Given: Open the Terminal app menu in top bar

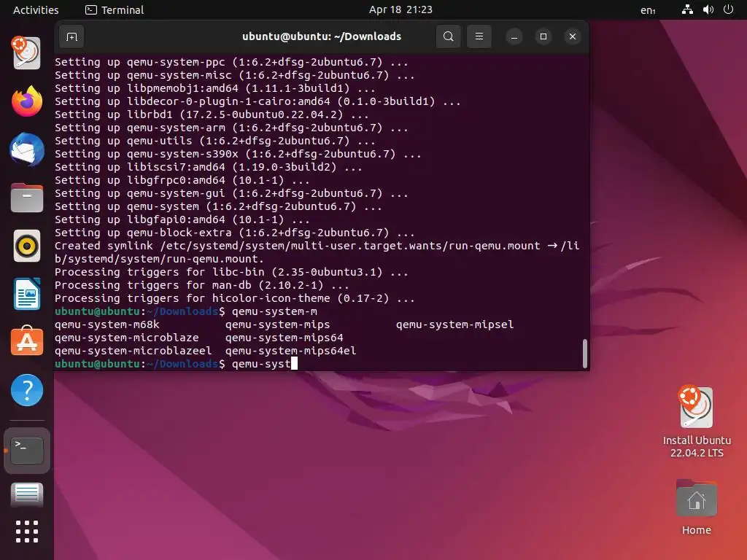Looking at the screenshot, I should pyautogui.click(x=115, y=10).
